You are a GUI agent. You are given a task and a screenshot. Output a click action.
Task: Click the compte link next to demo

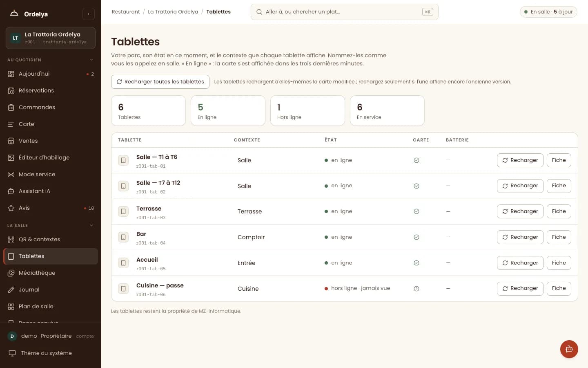pos(85,337)
